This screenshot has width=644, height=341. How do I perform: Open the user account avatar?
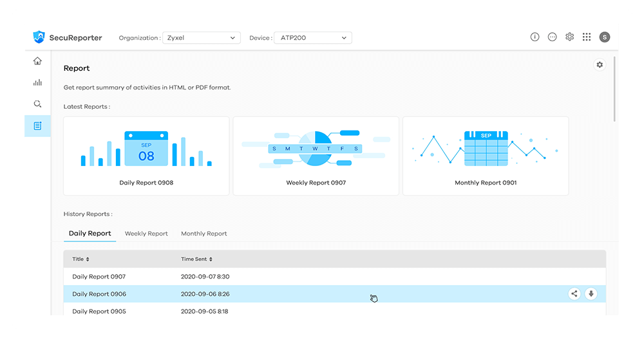click(604, 37)
